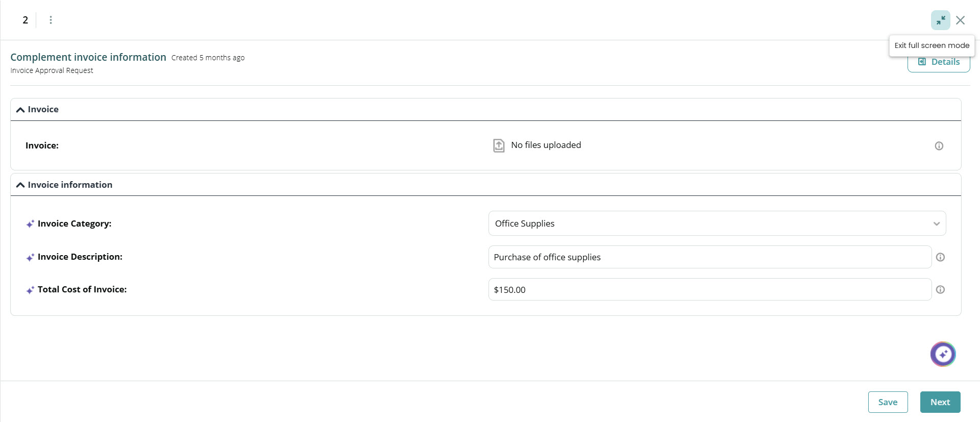Show info for Total Cost of Invoice
The height and width of the screenshot is (422, 980).
tap(940, 290)
